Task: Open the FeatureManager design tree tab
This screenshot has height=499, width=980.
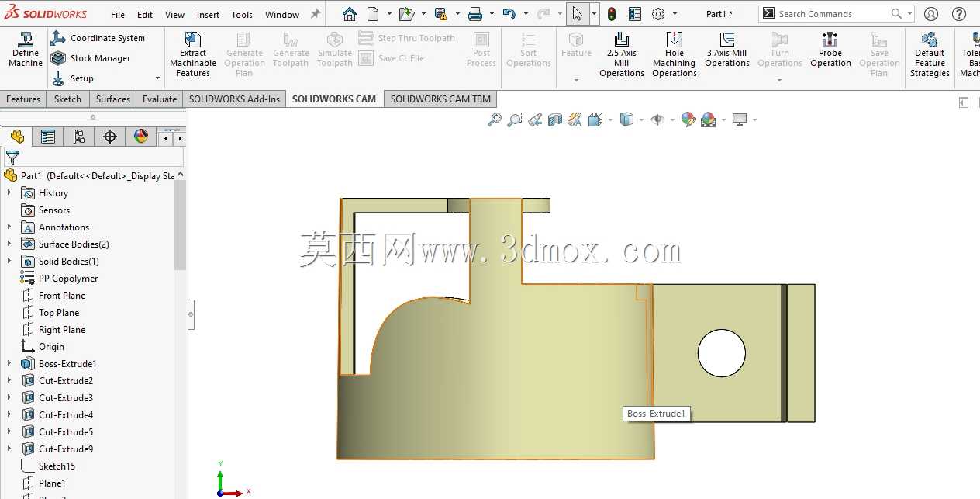Action: 17,137
